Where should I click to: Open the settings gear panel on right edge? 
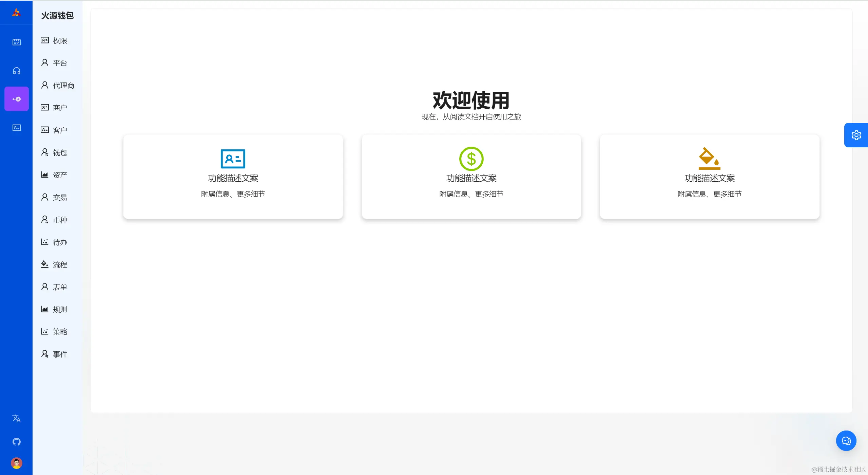tap(856, 135)
